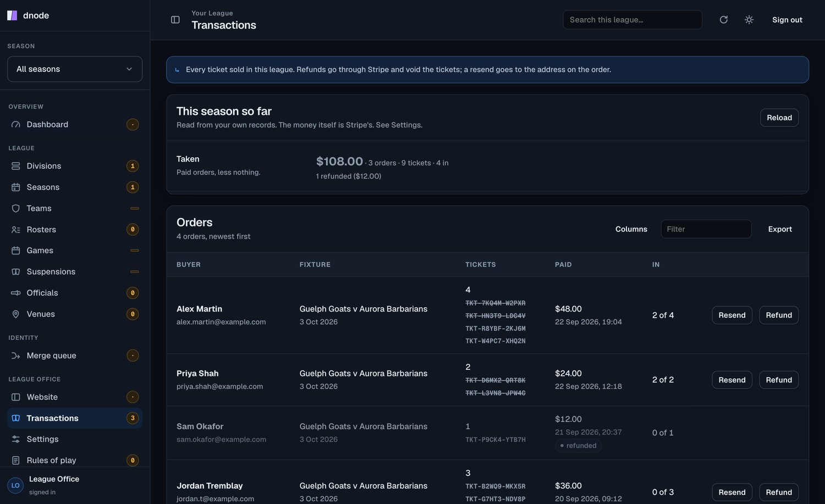
Task: Open the Seasons menu item
Action: (x=75, y=187)
